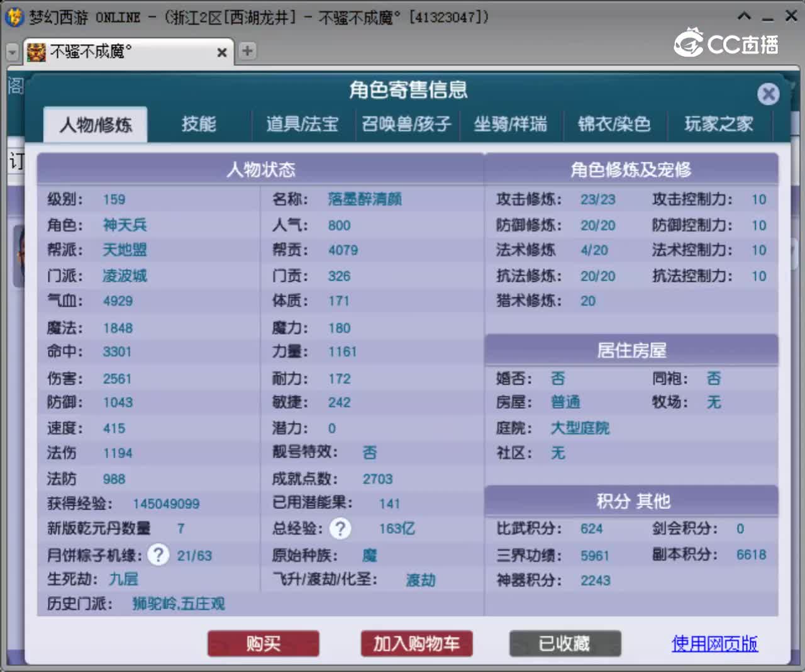Switch to the 锦衣/染色 tab
The width and height of the screenshot is (805, 672).
[x=614, y=124]
